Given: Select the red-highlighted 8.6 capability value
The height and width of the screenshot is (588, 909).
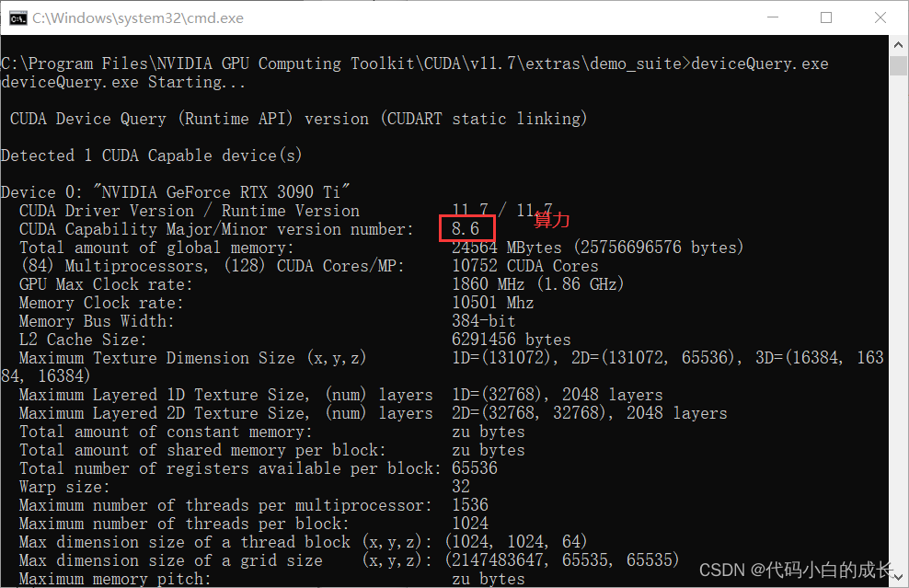Looking at the screenshot, I should [468, 228].
